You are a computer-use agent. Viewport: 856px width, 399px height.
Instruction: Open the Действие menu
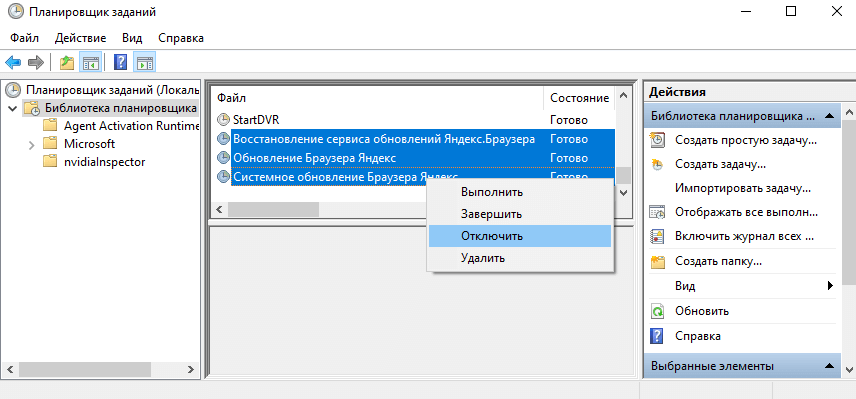pos(80,38)
